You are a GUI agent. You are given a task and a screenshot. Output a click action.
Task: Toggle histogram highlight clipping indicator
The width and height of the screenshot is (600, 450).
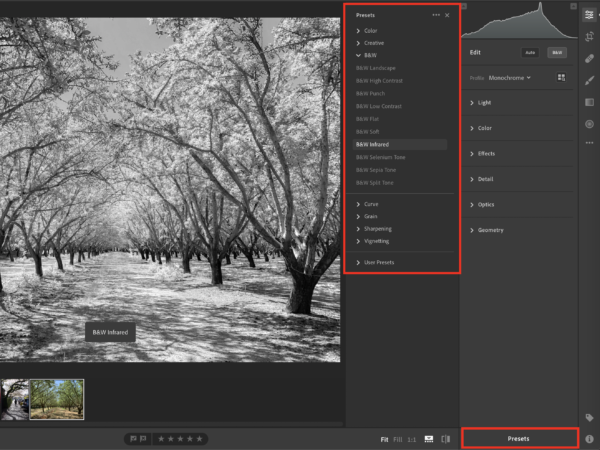573,6
